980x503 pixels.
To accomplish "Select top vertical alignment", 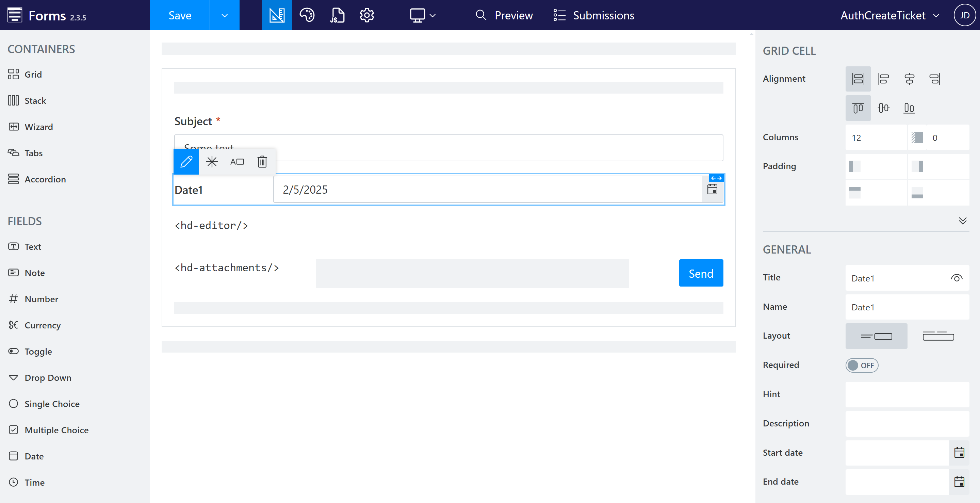I will coord(858,108).
